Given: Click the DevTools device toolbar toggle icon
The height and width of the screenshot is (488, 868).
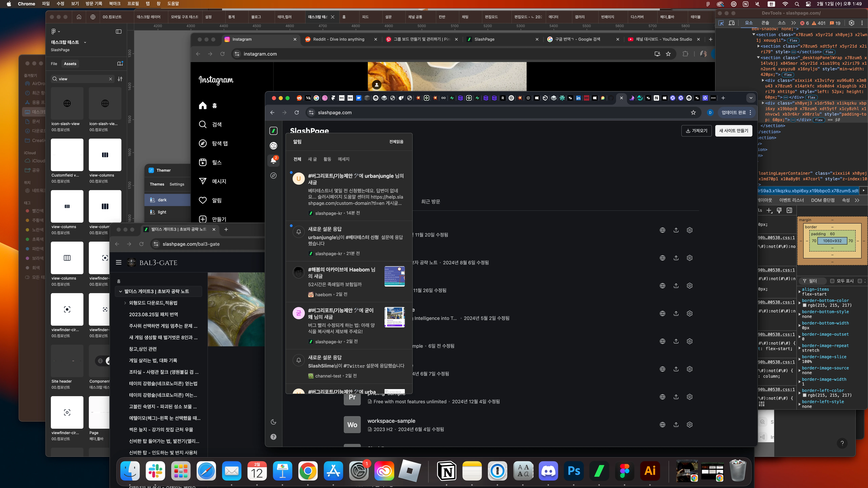Looking at the screenshot, I should pos(732,23).
